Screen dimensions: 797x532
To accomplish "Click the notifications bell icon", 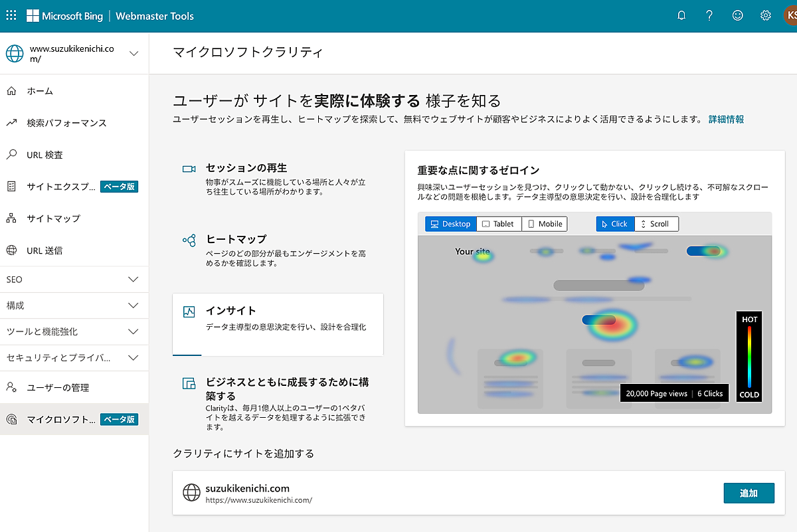I will (681, 16).
